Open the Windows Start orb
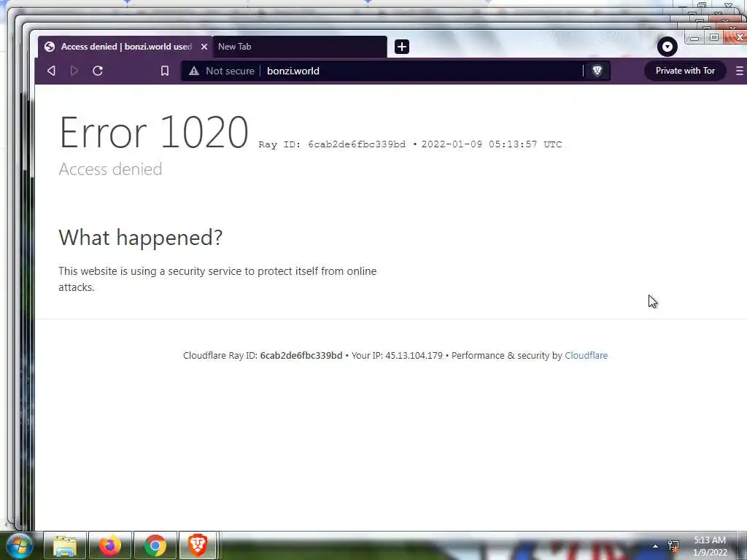This screenshot has width=747, height=560. point(19,545)
